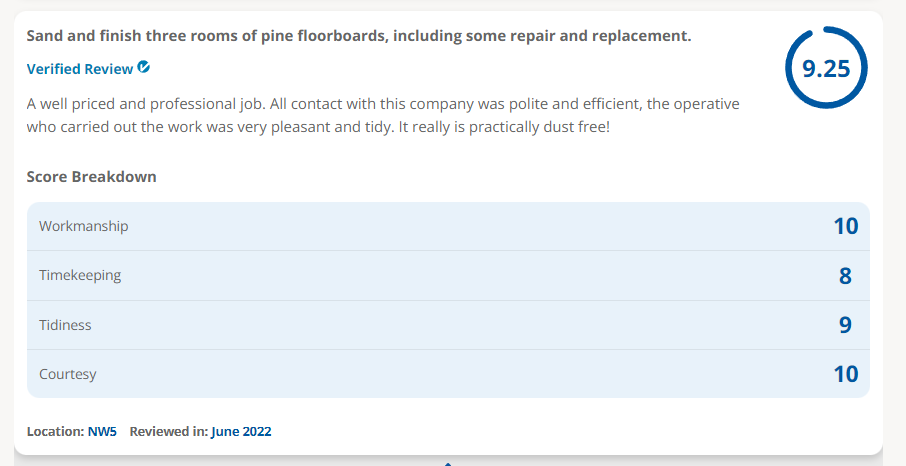Click the verified checkmark badge icon
This screenshot has height=466, width=906.
coord(144,68)
